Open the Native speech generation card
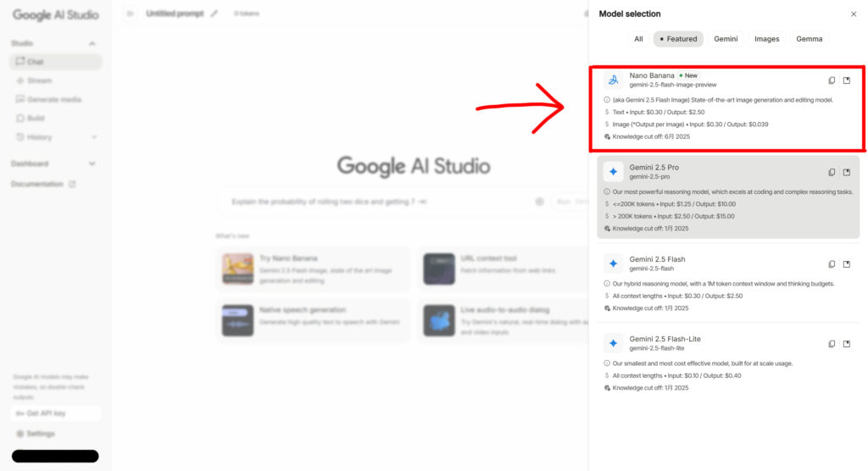Viewport: 868px width, 471px height. pyautogui.click(x=314, y=321)
